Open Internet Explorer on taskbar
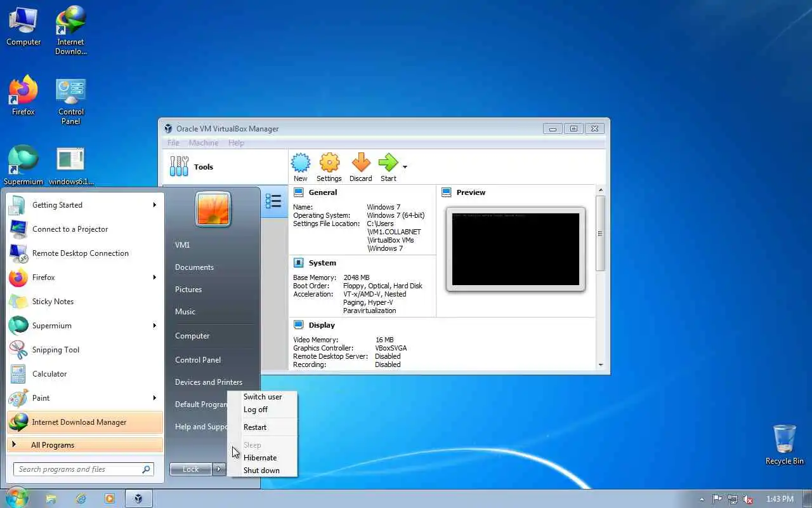This screenshot has width=812, height=508. click(81, 499)
